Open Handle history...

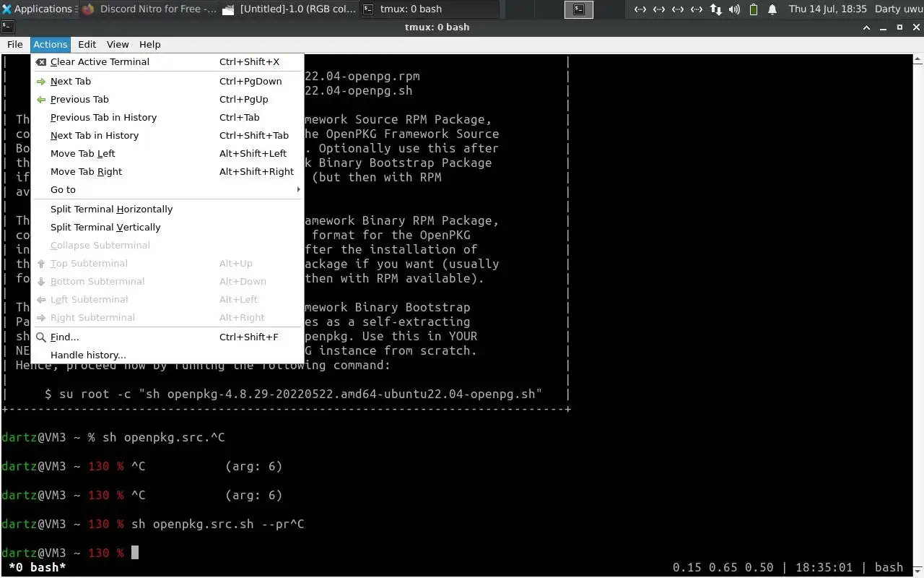(167, 355)
